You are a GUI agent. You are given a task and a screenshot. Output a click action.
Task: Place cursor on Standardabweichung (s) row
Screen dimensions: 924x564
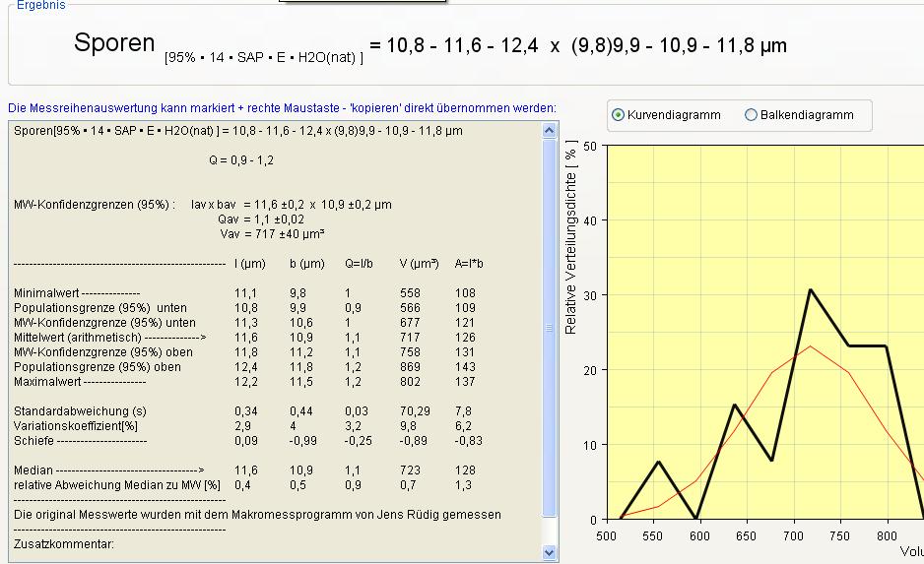tap(80, 410)
